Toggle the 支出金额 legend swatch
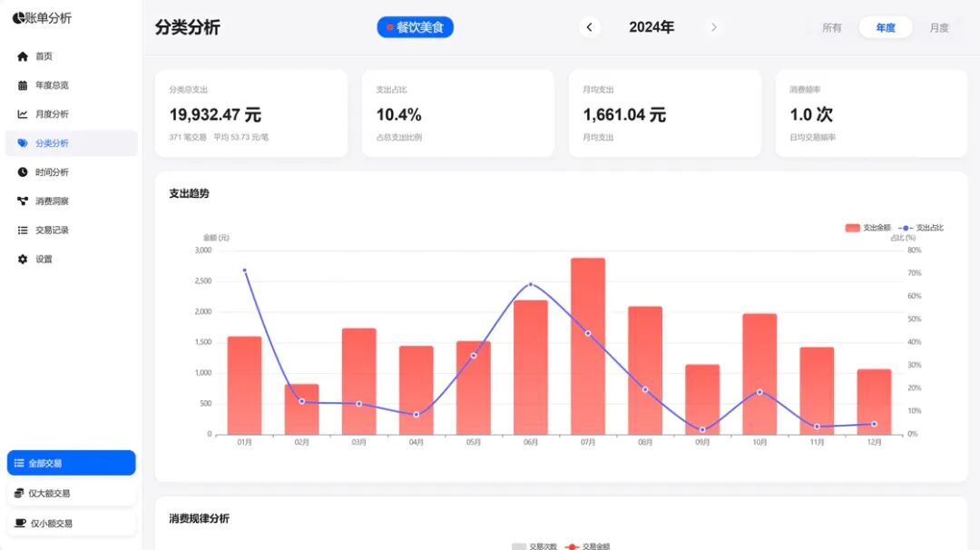This screenshot has height=550, width=980. [x=852, y=228]
